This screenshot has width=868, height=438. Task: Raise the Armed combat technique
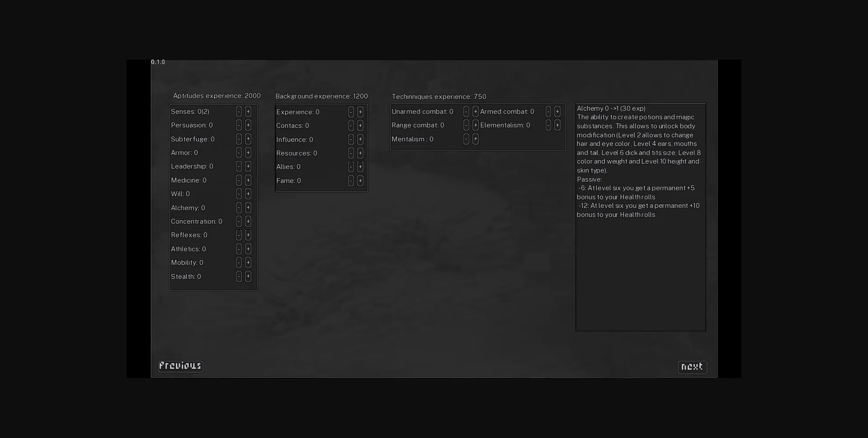pos(557,112)
